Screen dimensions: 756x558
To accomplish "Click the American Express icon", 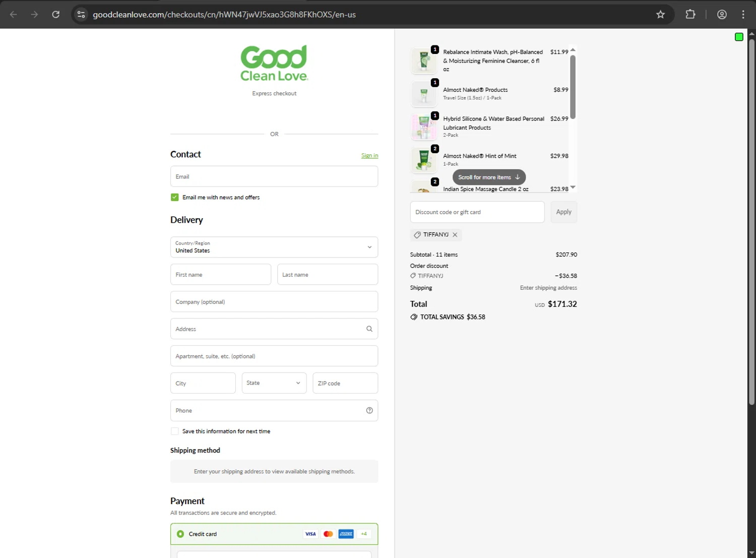I will coord(346,534).
